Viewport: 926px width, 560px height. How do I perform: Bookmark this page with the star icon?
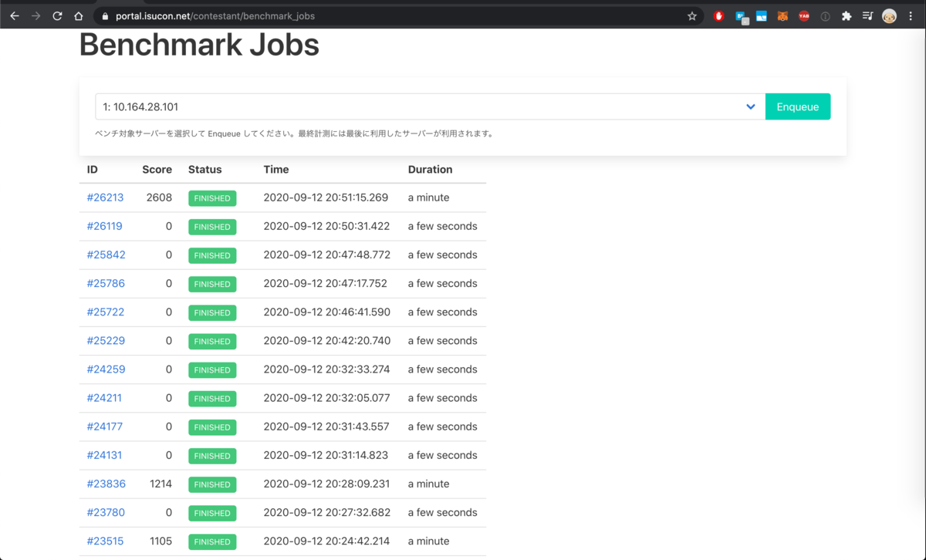click(692, 15)
